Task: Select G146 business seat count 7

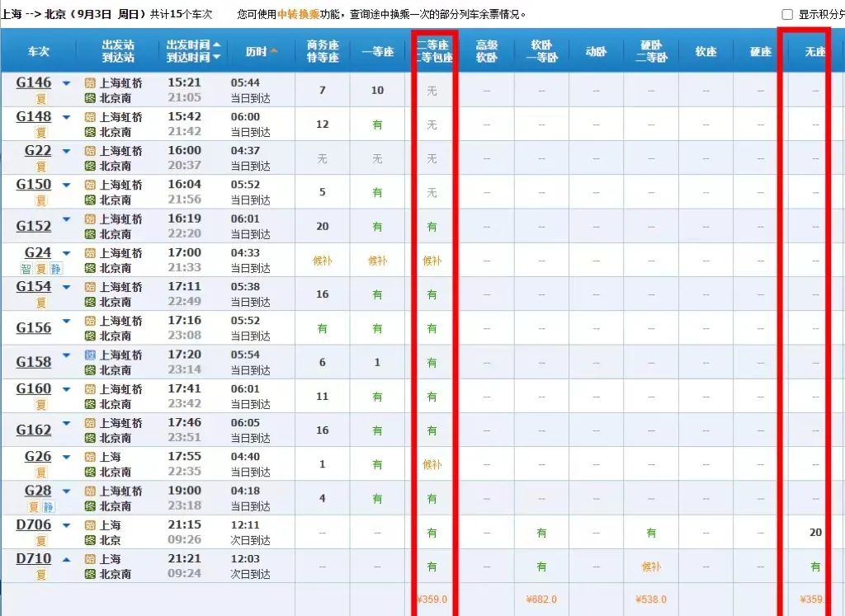Action: 323,91
